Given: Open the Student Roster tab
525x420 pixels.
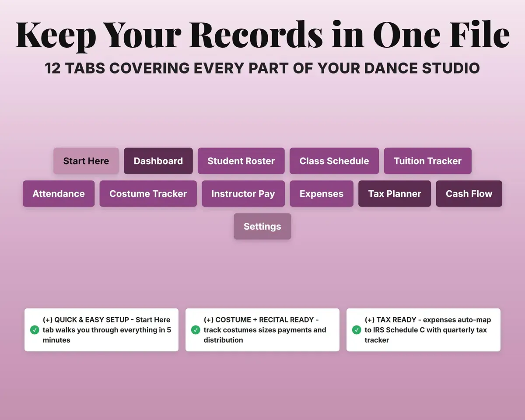Looking at the screenshot, I should coord(241,161).
